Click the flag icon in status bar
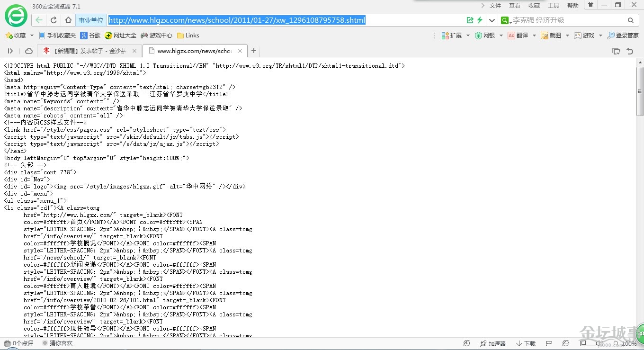This screenshot has height=350, width=644. [x=549, y=343]
